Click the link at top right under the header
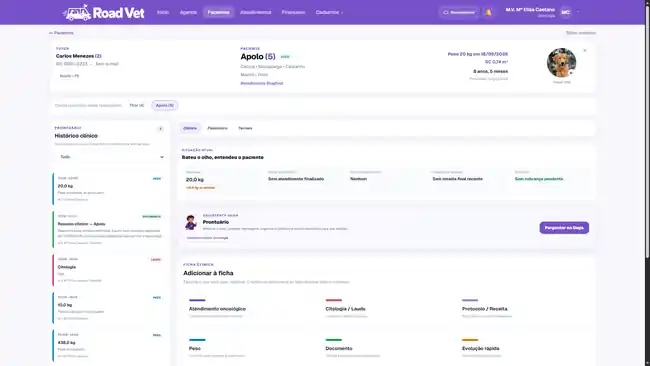The image size is (650, 366). (x=581, y=33)
